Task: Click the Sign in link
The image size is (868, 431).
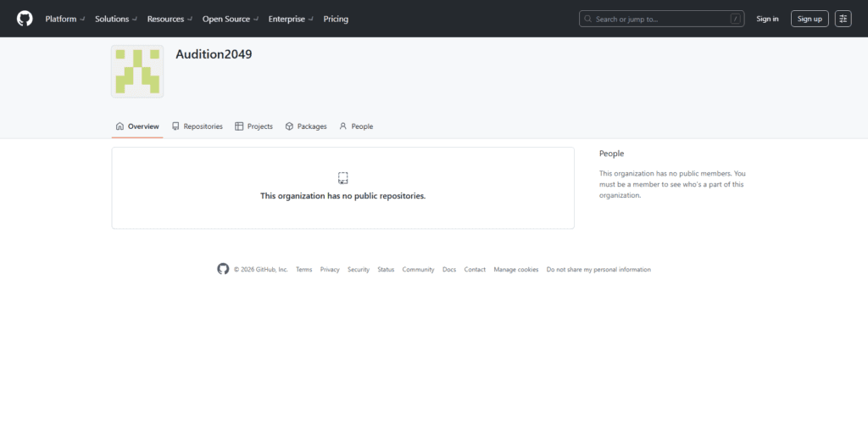Action: (x=767, y=19)
